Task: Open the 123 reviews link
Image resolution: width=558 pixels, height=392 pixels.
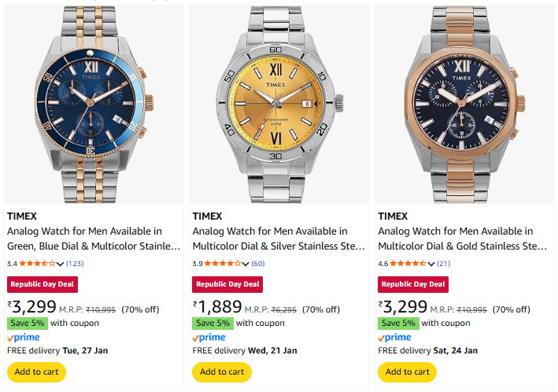Action: 75,263
